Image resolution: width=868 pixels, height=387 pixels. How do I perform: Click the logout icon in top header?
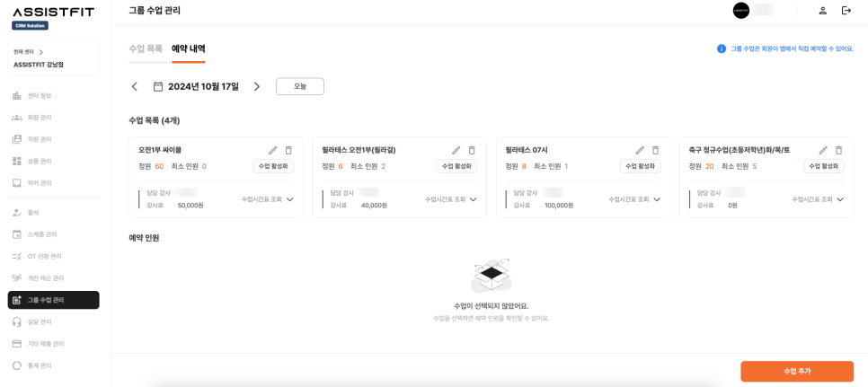(846, 11)
